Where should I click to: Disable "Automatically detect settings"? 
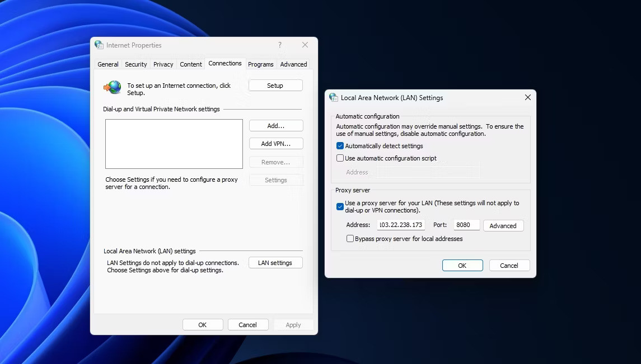tap(340, 145)
